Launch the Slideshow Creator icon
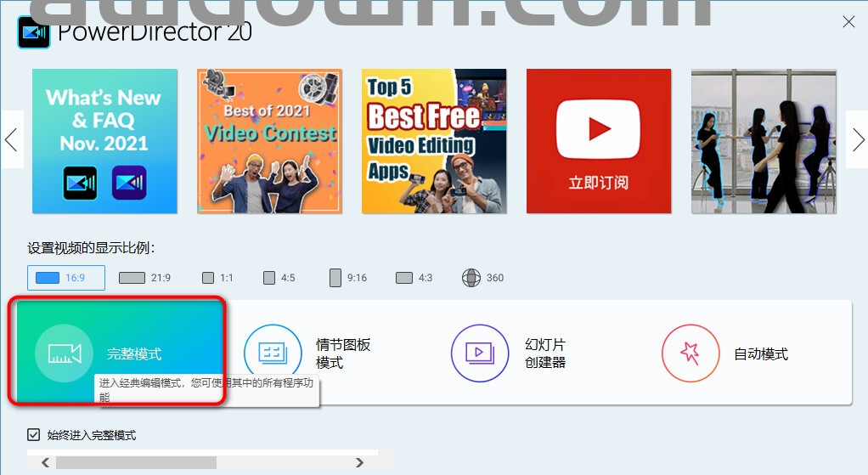This screenshot has height=475, width=868. coord(479,353)
